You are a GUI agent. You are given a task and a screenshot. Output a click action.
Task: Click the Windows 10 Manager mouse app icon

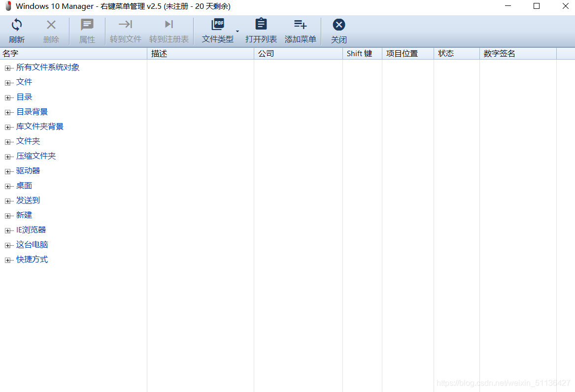(x=8, y=6)
